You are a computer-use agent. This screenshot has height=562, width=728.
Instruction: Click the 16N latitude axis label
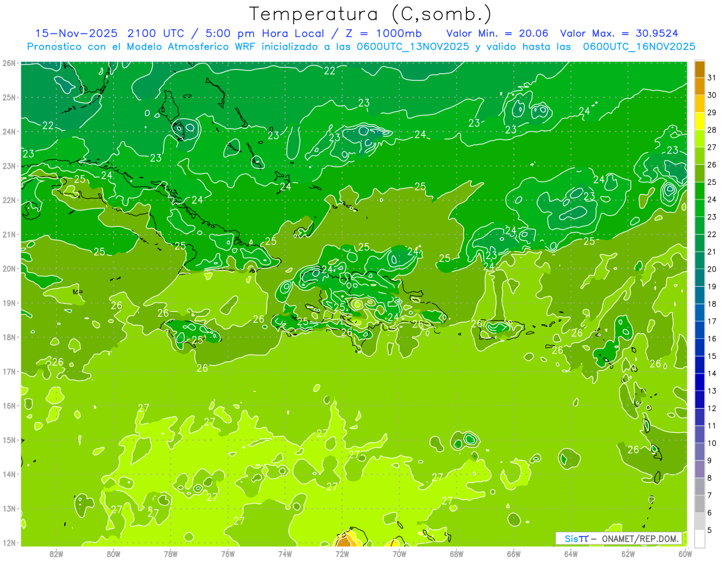[8, 406]
